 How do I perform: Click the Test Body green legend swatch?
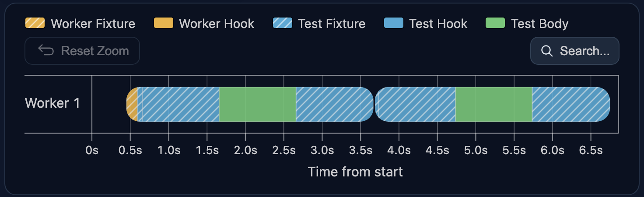(x=495, y=23)
